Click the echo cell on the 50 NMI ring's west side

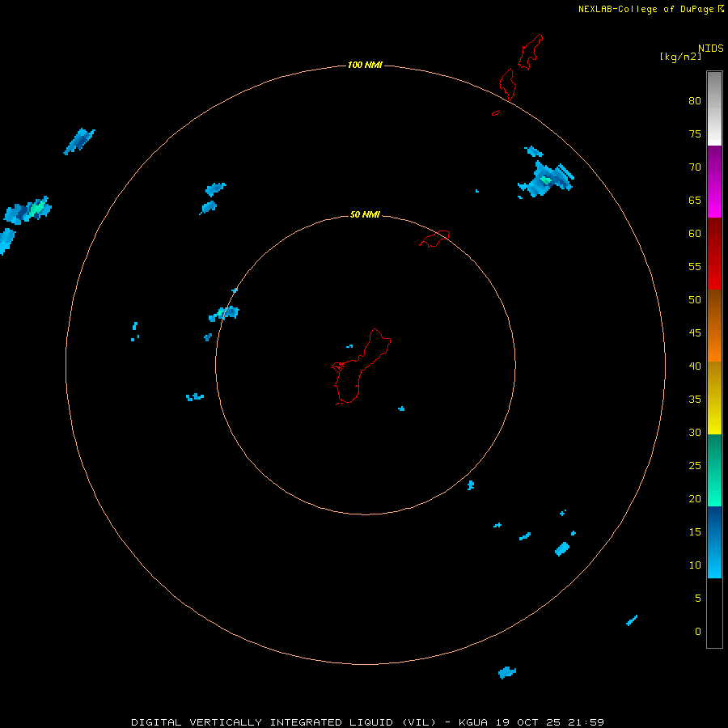224,313
